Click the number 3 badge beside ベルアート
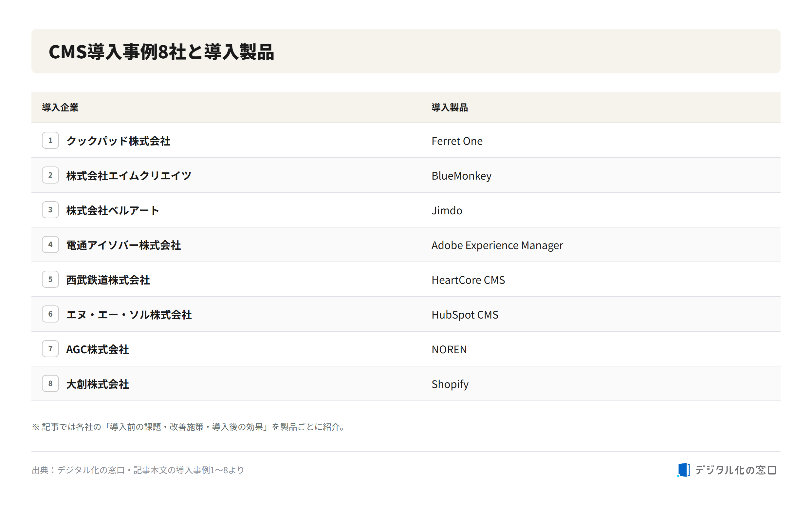Image resolution: width=812 pixels, height=508 pixels. point(50,210)
